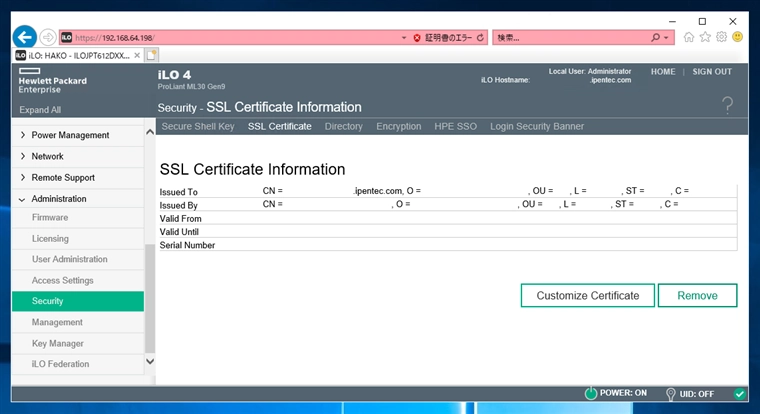Click the smiley feedback icon
The image size is (760, 414).
coord(737,37)
